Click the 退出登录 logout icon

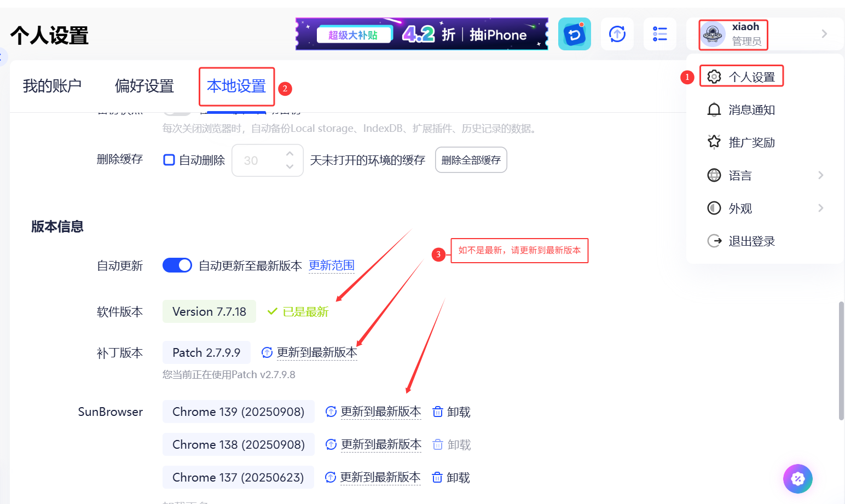[x=714, y=241]
